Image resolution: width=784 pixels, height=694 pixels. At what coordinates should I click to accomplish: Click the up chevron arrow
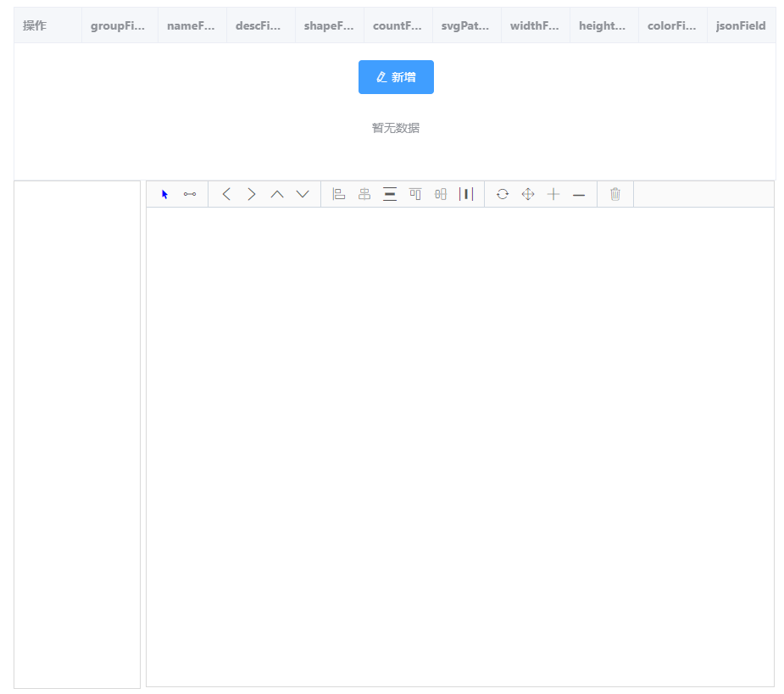[x=277, y=194]
